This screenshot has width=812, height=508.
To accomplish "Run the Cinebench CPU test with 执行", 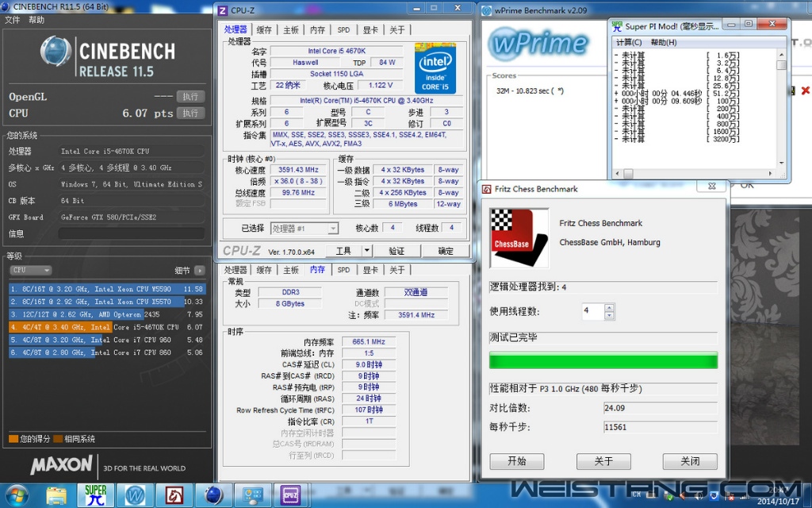I will pos(190,114).
